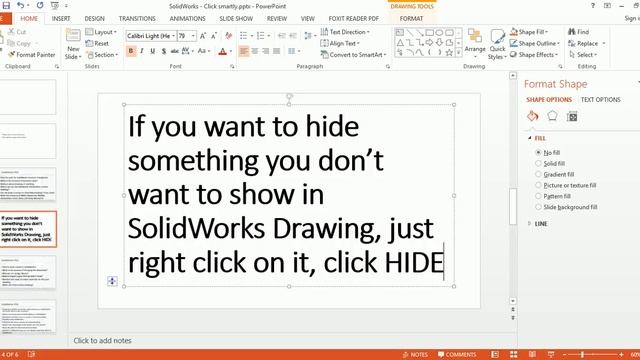The height and width of the screenshot is (360, 640).
Task: Open the TRANSITIONS ribbon tab
Action: tap(137, 19)
